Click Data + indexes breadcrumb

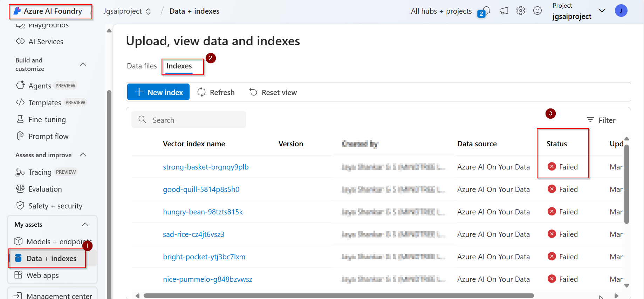coord(194,11)
